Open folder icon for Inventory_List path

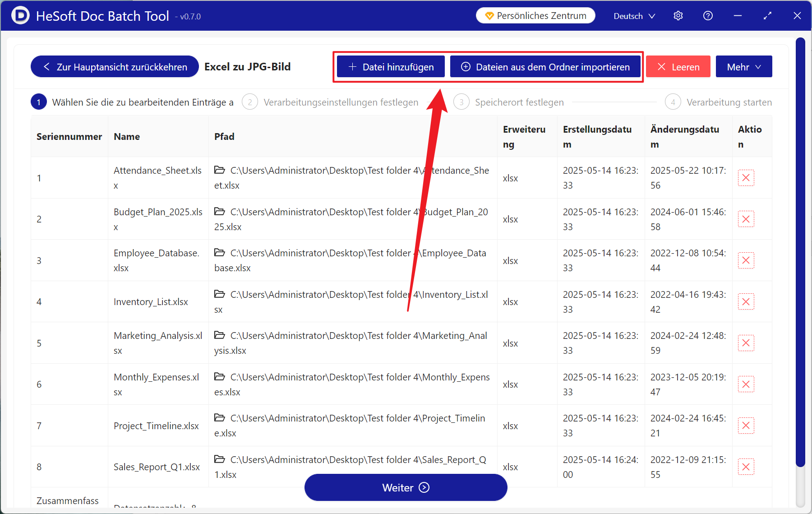[x=220, y=294]
